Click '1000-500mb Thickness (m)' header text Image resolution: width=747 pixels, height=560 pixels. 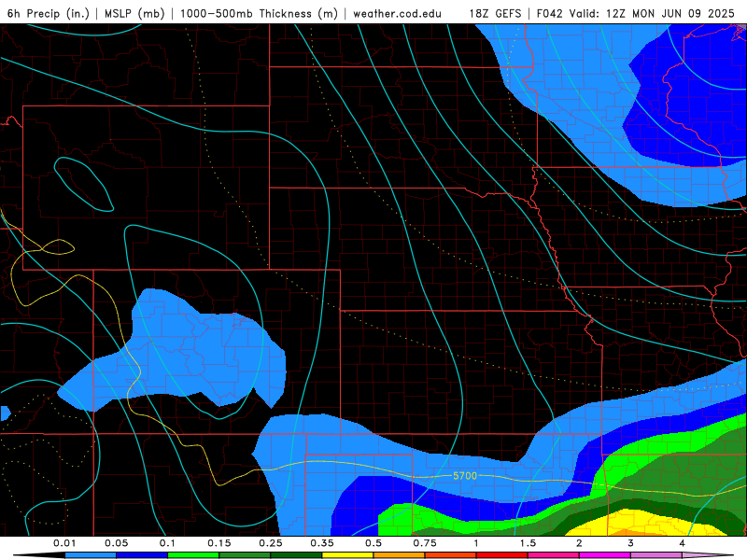[x=259, y=13]
